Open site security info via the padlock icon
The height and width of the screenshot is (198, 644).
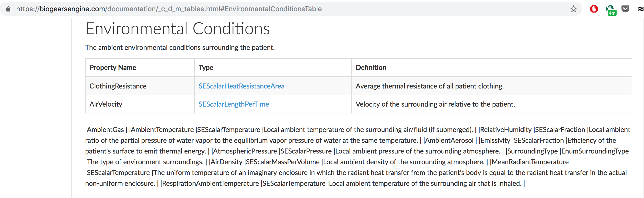click(8, 9)
